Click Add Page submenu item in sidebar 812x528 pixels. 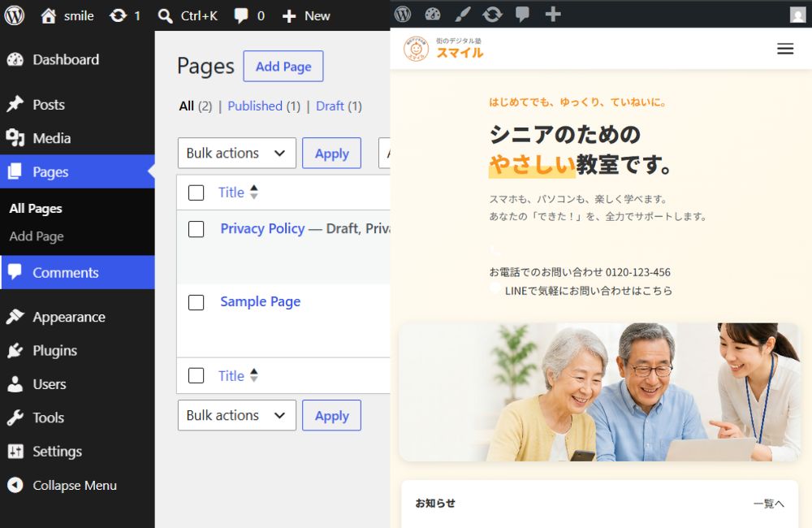pyautogui.click(x=37, y=236)
